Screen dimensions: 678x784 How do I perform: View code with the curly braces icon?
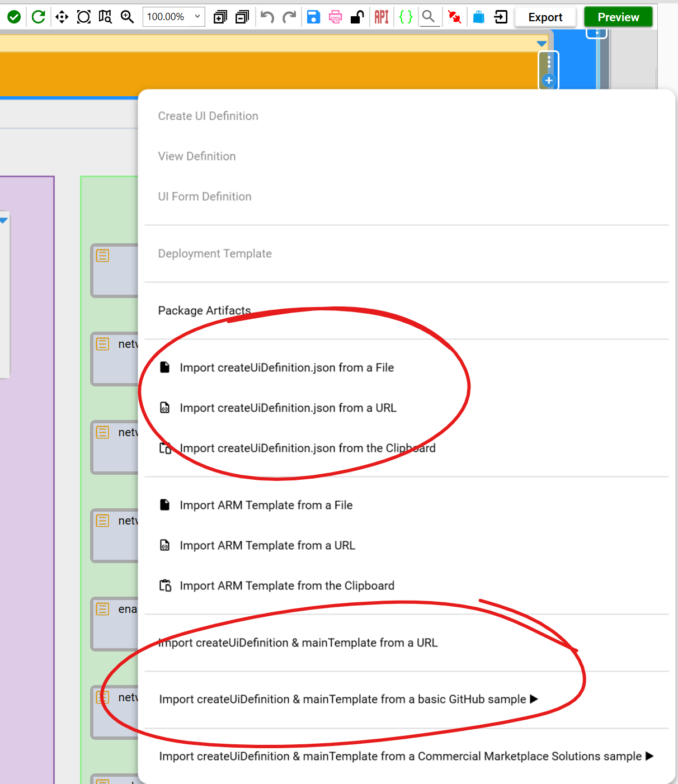(406, 16)
